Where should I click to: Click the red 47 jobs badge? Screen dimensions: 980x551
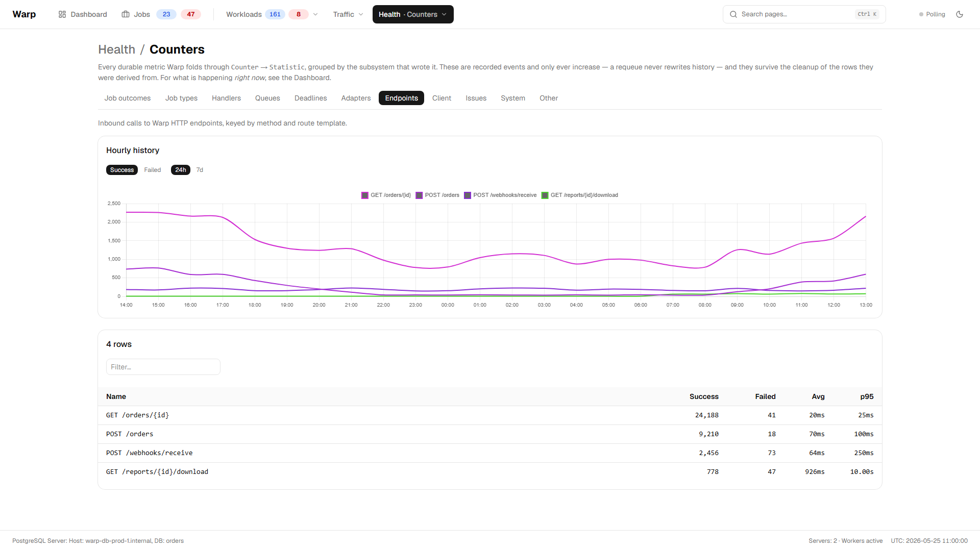tap(191, 14)
